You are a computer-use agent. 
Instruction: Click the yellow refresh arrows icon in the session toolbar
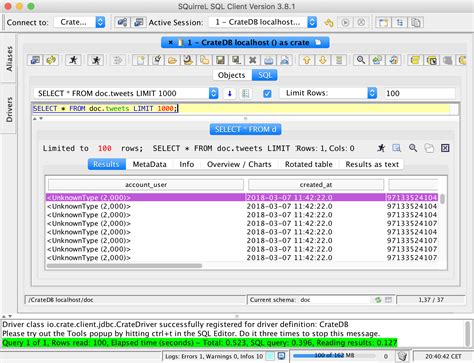51,60
